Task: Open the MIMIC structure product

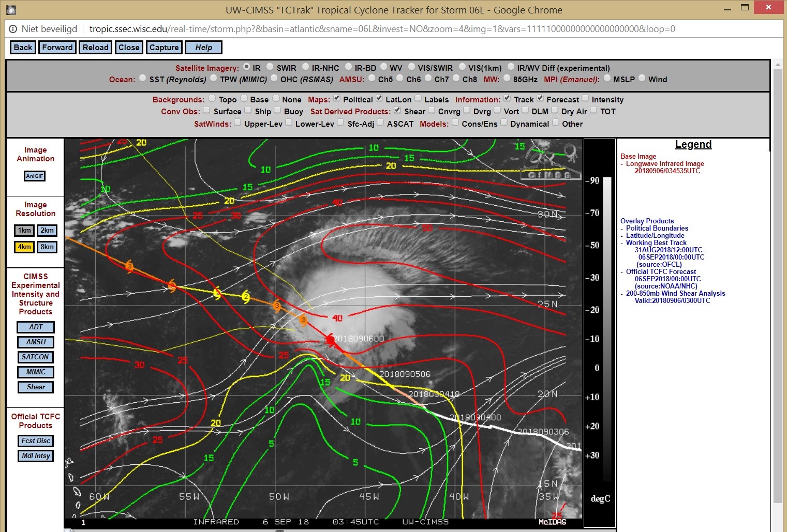Action: [36, 372]
